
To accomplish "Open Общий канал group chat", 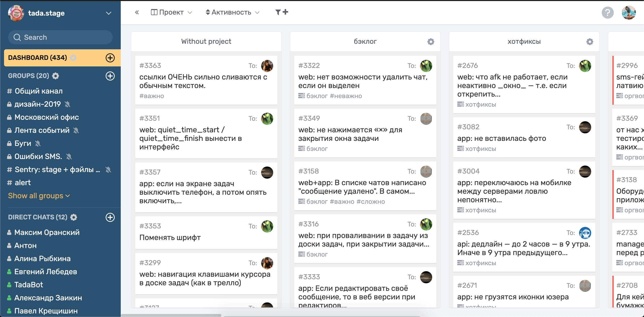I will (x=38, y=91).
